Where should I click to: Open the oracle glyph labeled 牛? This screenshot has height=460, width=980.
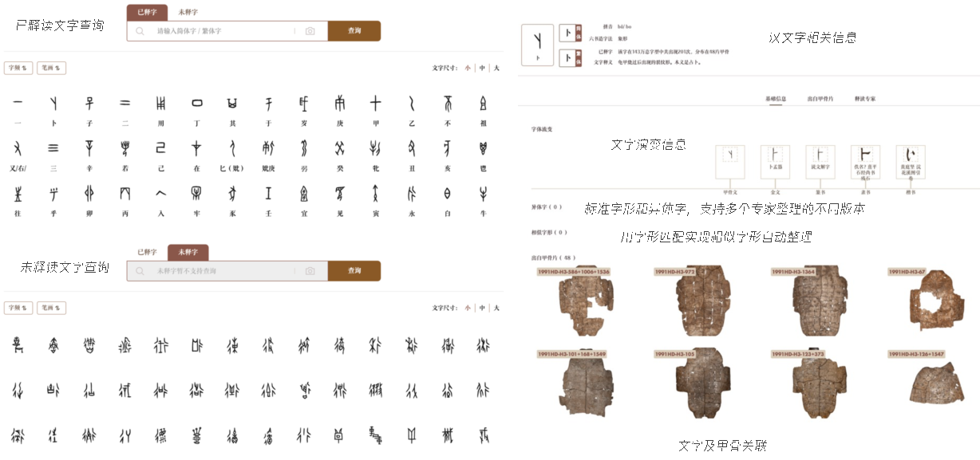pos(483,194)
